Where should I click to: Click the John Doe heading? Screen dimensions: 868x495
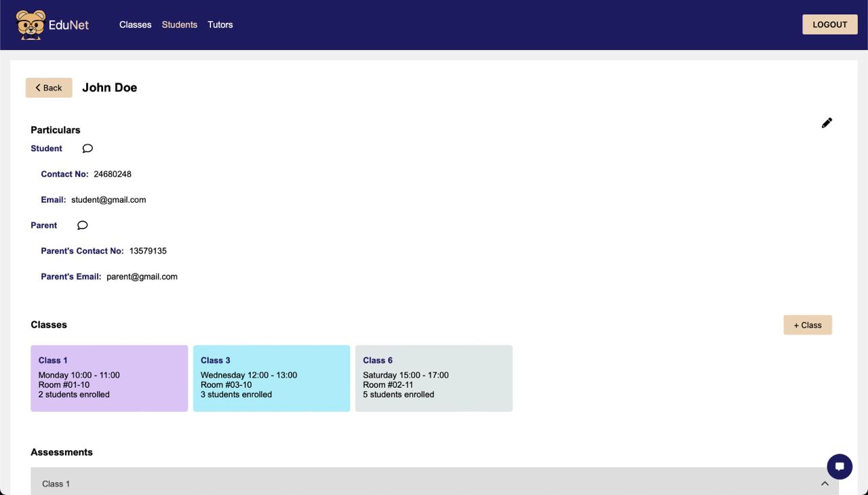click(x=110, y=87)
